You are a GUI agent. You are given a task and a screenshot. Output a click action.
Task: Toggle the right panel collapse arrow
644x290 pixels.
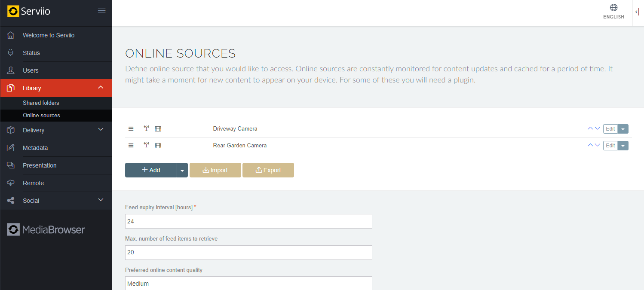(x=637, y=12)
